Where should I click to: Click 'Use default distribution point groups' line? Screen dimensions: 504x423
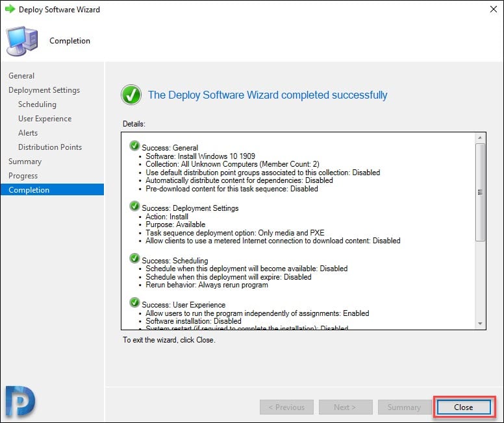click(262, 173)
